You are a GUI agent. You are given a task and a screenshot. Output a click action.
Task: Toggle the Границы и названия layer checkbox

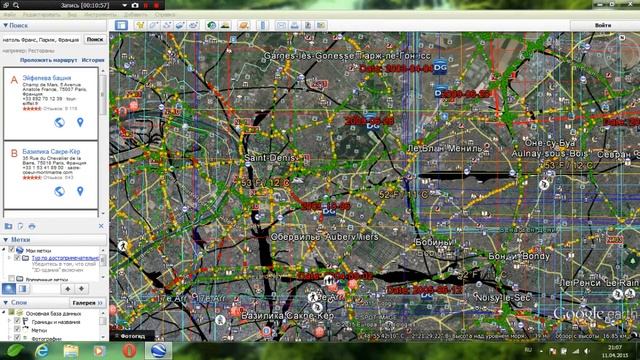point(17,321)
